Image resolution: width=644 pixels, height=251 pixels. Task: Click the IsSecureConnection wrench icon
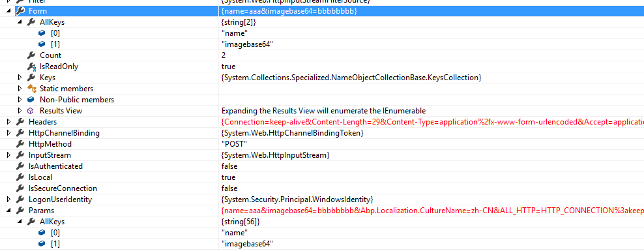coord(20,188)
